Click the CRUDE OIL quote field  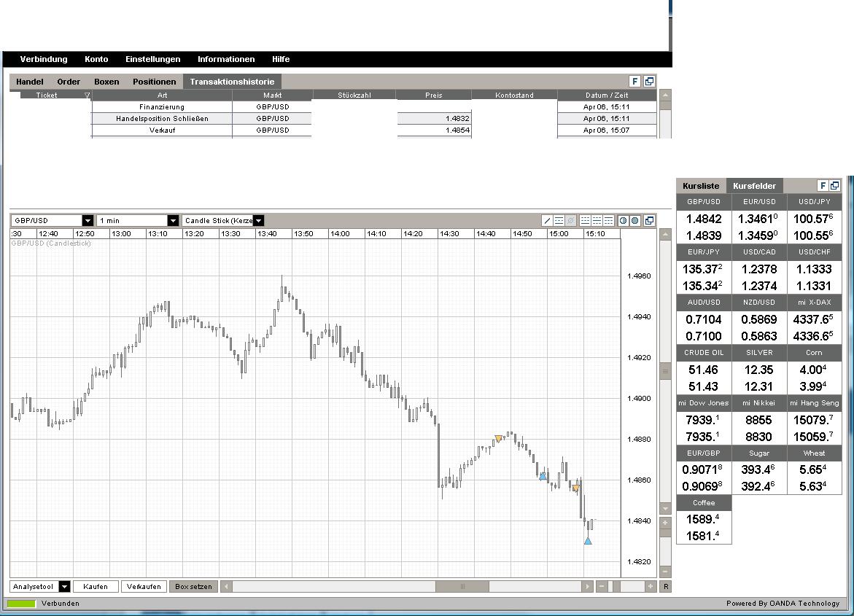(704, 370)
